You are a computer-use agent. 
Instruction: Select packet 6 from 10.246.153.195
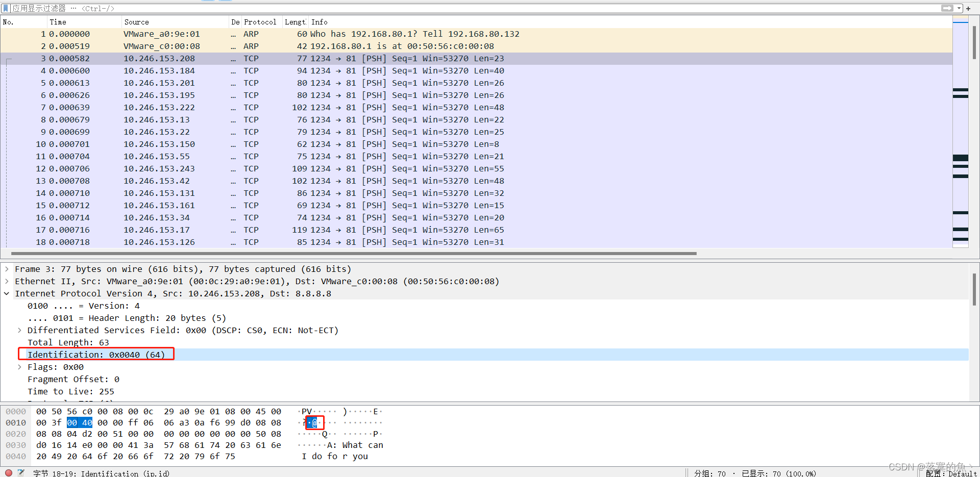click(476, 95)
